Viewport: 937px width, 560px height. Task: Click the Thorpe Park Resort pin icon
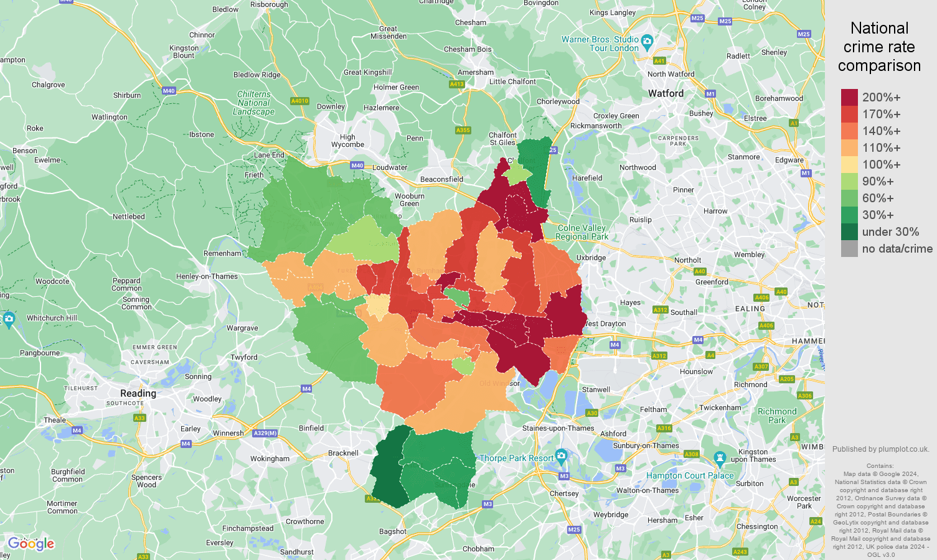tap(561, 456)
